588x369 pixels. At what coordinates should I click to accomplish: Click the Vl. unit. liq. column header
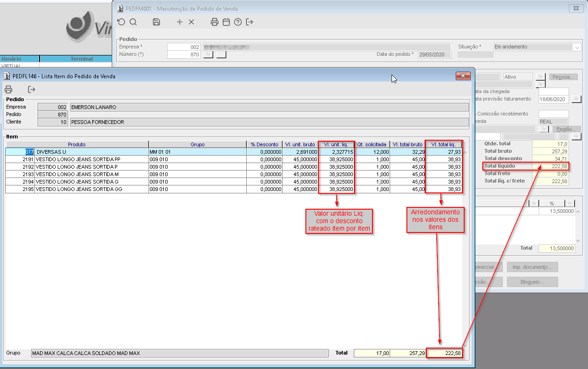(x=336, y=144)
